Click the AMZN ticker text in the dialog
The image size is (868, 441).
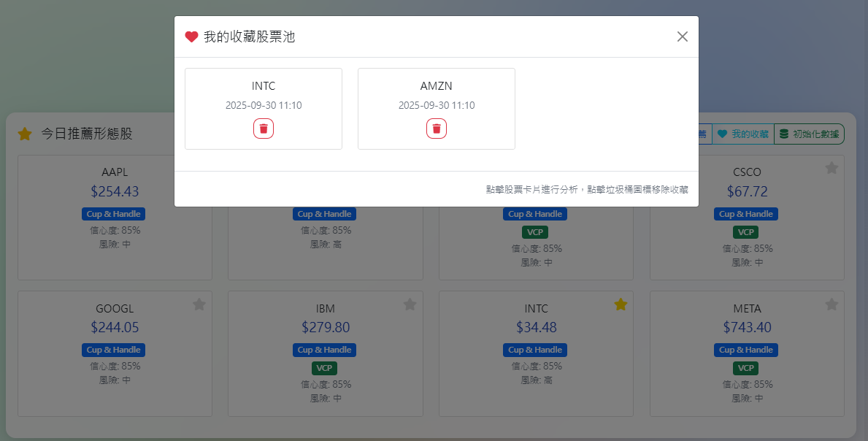[437, 85]
